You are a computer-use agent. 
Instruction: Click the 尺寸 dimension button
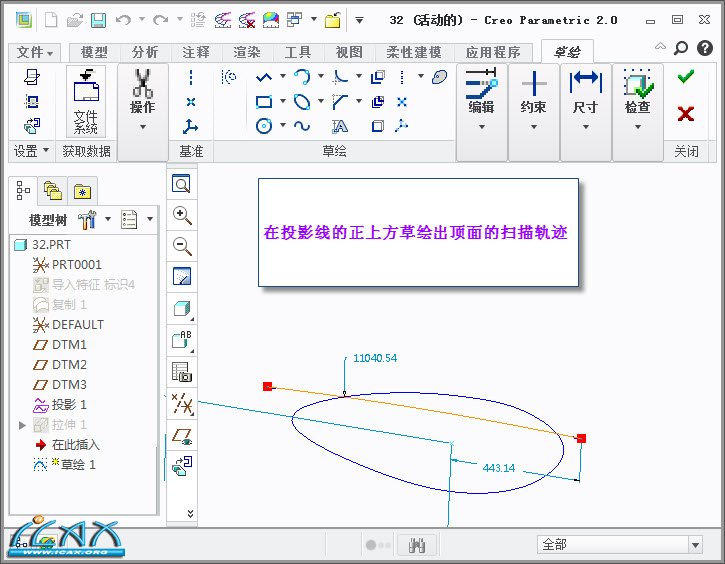[x=585, y=100]
